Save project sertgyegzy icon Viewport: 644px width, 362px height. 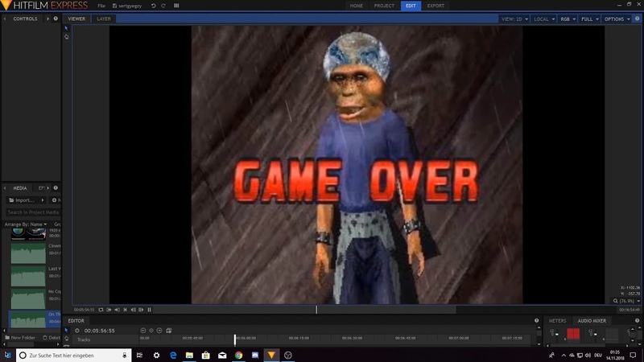pyautogui.click(x=114, y=6)
